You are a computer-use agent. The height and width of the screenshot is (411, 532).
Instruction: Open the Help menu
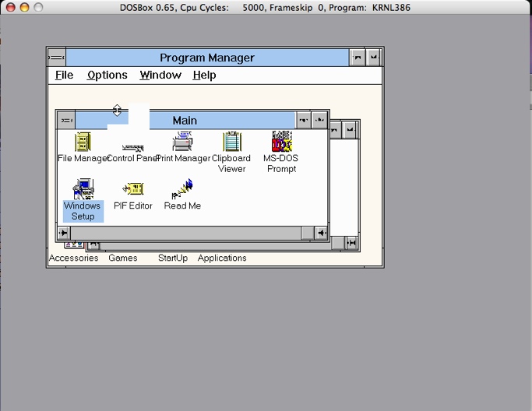tap(204, 76)
